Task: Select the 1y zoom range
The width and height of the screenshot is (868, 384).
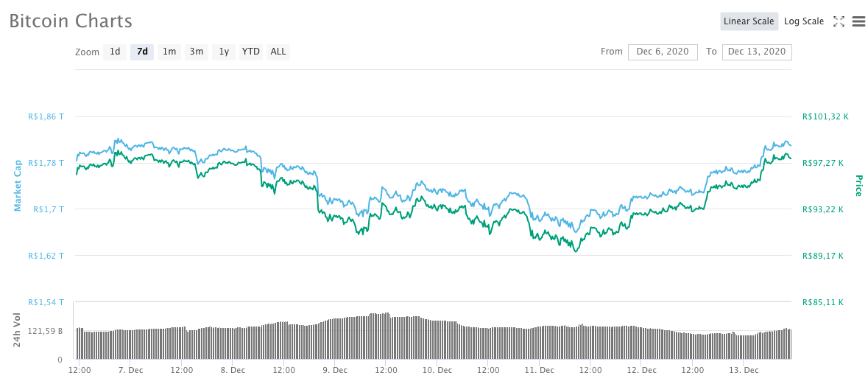Action: point(224,52)
